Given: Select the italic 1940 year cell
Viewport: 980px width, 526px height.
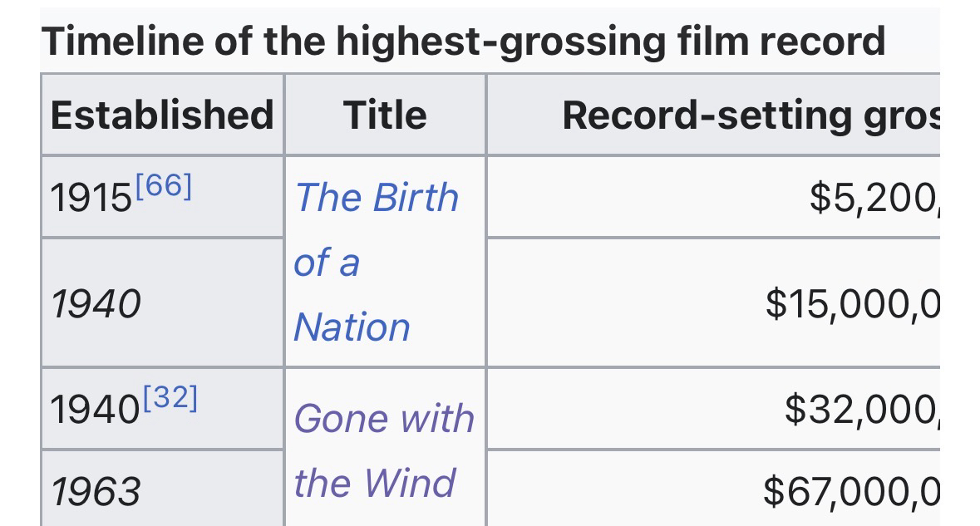Looking at the screenshot, I should tap(96, 304).
